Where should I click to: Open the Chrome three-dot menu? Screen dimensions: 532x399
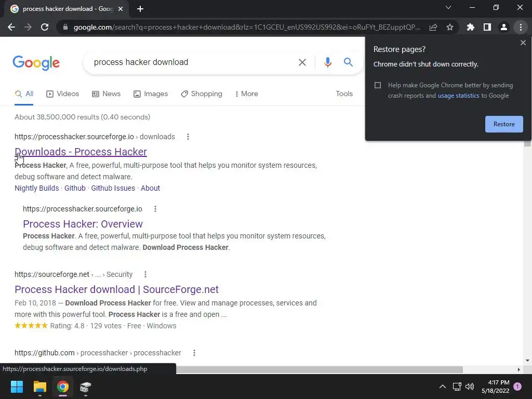point(521,27)
